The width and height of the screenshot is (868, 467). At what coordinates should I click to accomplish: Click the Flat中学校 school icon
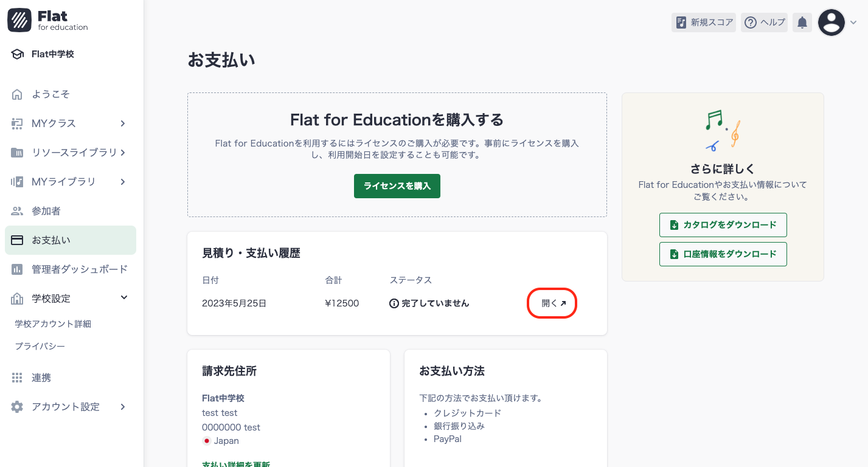click(x=18, y=54)
